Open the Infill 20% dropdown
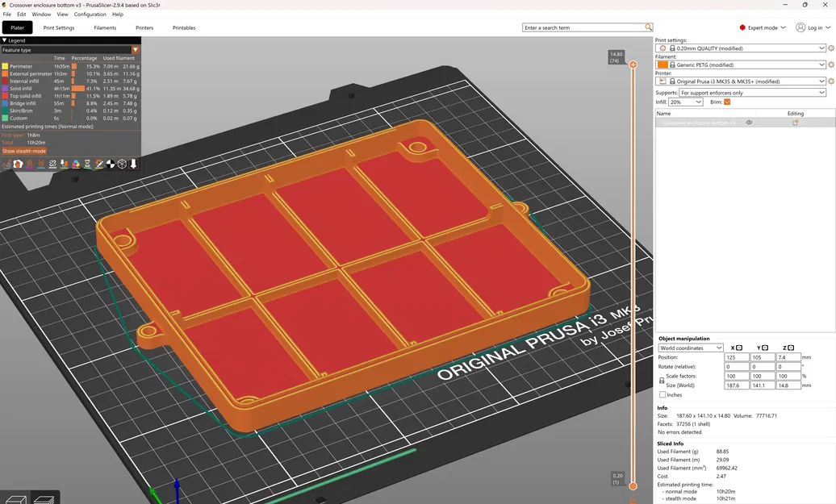Image resolution: width=836 pixels, height=504 pixels. click(x=686, y=102)
